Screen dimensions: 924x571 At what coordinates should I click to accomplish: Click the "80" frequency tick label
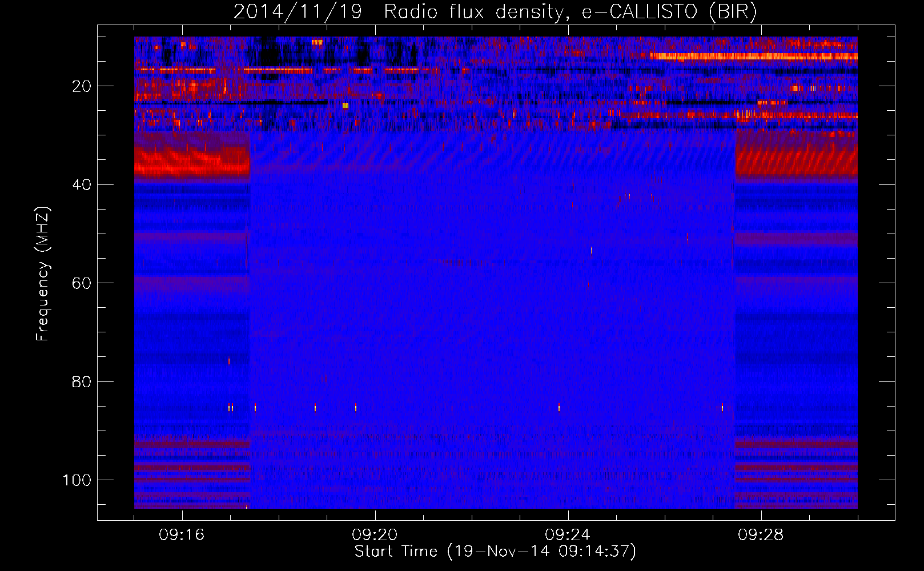point(82,382)
